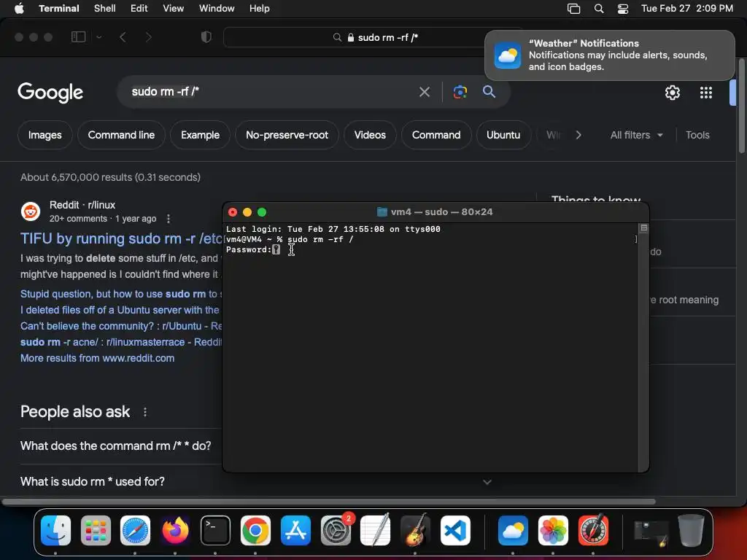Go forward in Safari
This screenshot has height=560, width=747.
coord(149,36)
